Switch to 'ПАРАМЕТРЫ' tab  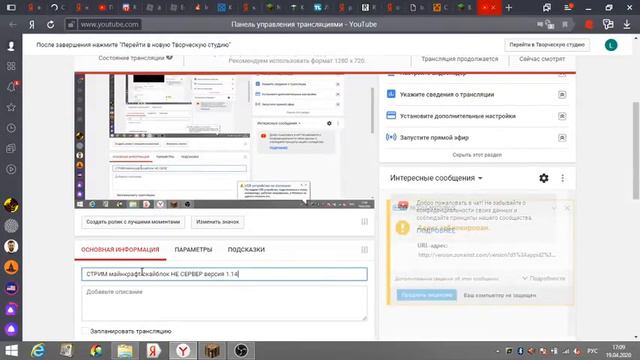(193, 249)
